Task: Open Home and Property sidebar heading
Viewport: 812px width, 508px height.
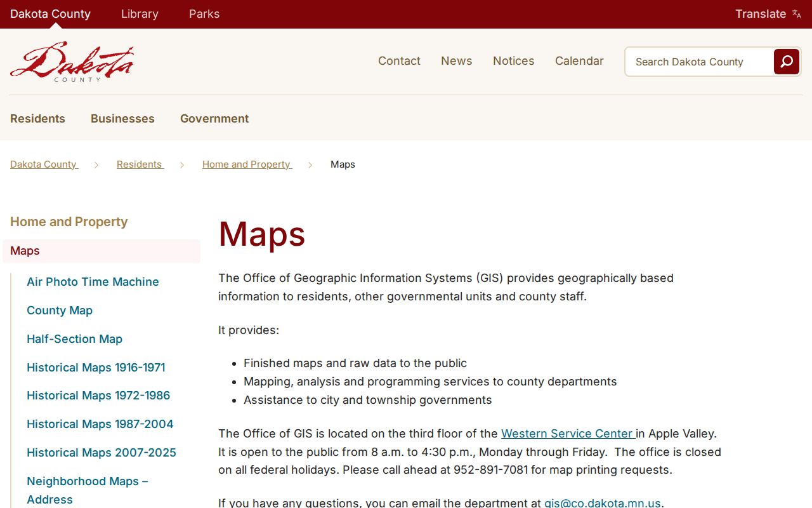Action: click(69, 222)
